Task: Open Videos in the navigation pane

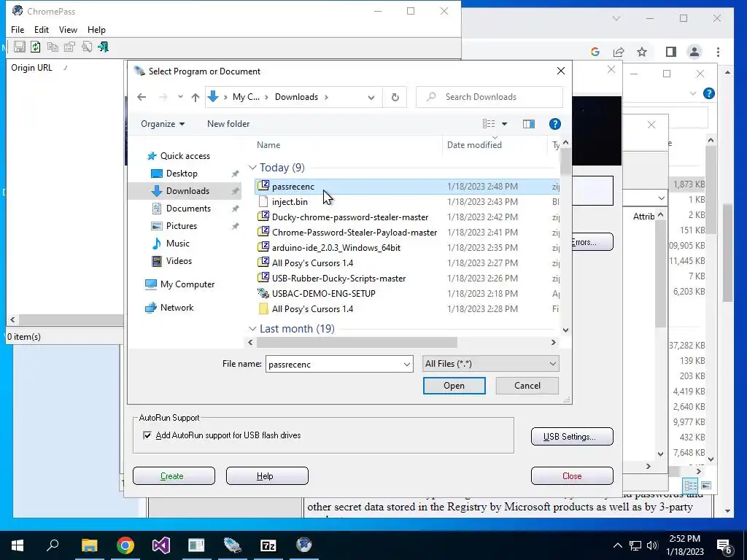Action: click(179, 261)
